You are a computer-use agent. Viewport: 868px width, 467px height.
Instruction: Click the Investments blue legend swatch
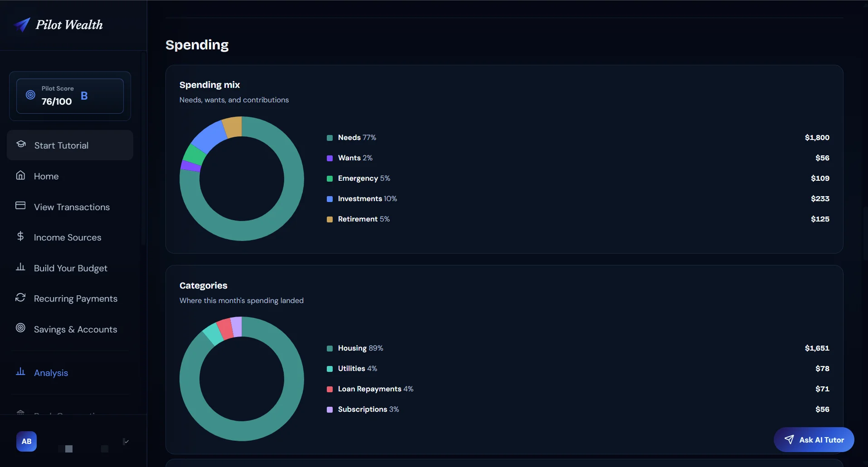[x=330, y=199]
